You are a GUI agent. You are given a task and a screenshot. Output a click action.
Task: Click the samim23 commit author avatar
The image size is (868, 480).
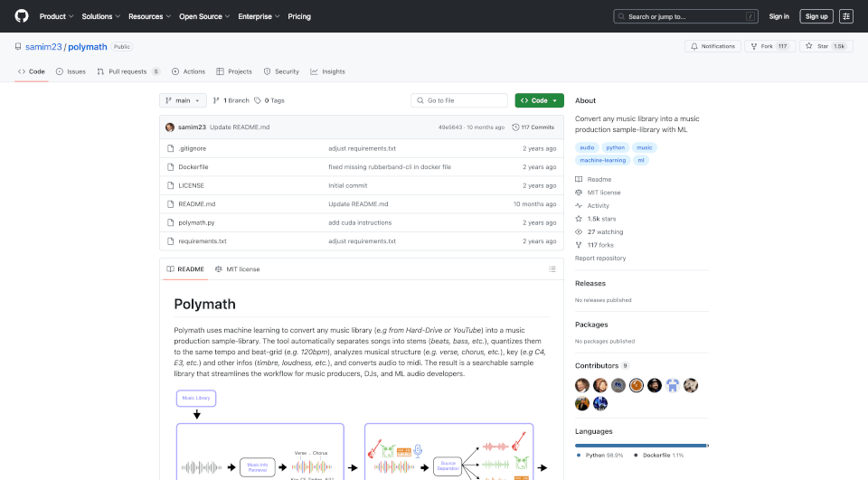pyautogui.click(x=170, y=127)
